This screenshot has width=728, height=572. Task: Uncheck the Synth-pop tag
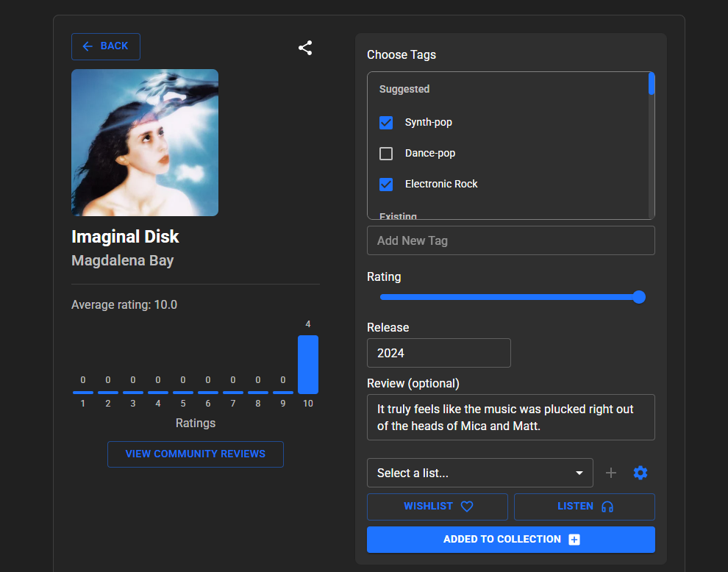tap(386, 123)
